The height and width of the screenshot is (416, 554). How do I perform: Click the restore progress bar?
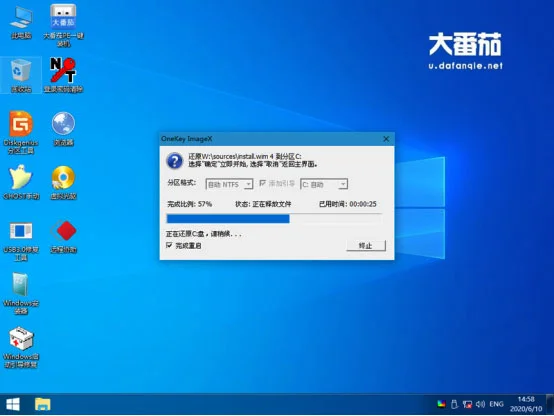(x=274, y=219)
